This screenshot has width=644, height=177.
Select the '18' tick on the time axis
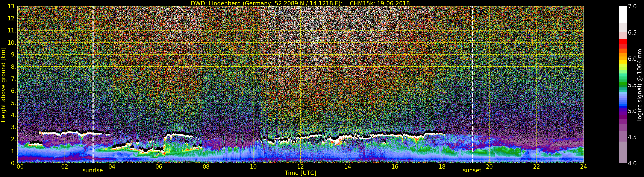442,167
